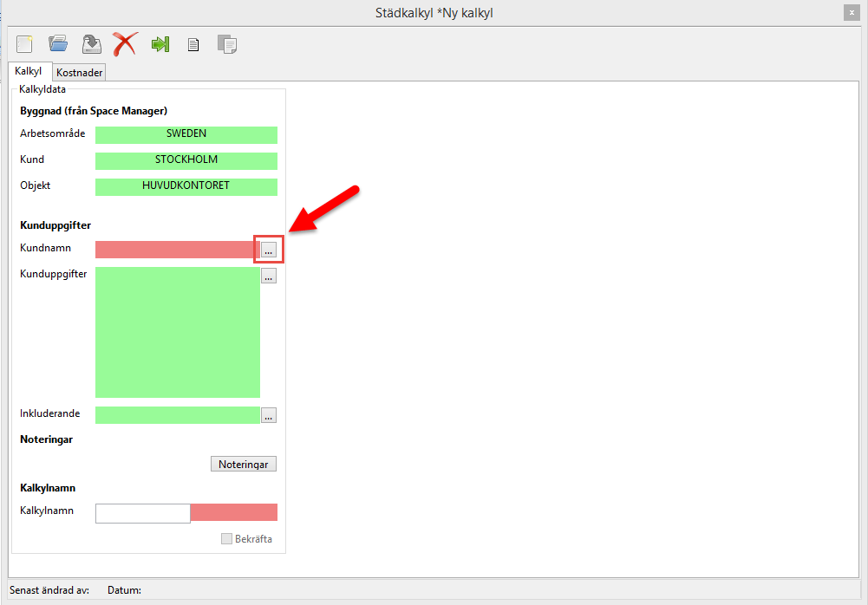Click the green arrow export icon
This screenshot has height=605, width=868.
(x=160, y=44)
